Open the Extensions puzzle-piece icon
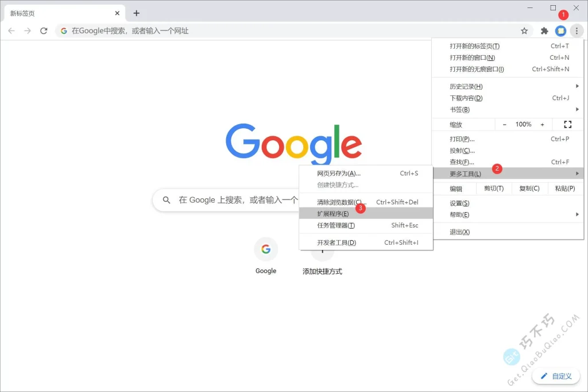The width and height of the screenshot is (588, 392). 544,31
